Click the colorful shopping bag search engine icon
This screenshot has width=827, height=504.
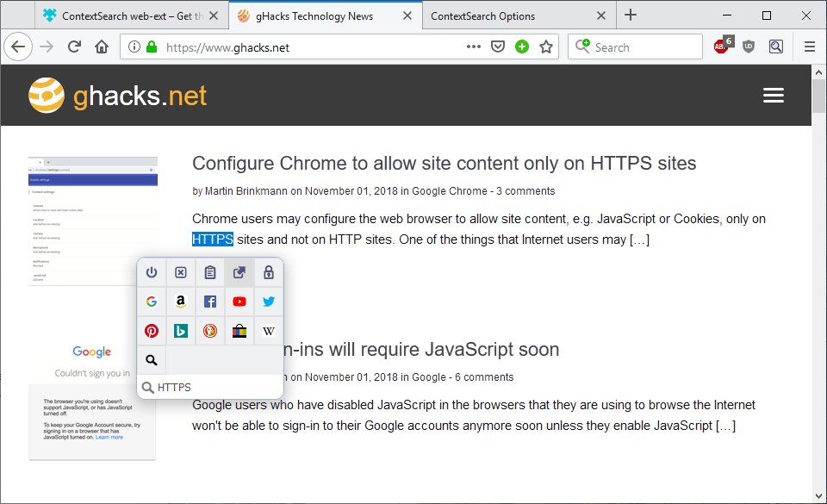click(239, 331)
